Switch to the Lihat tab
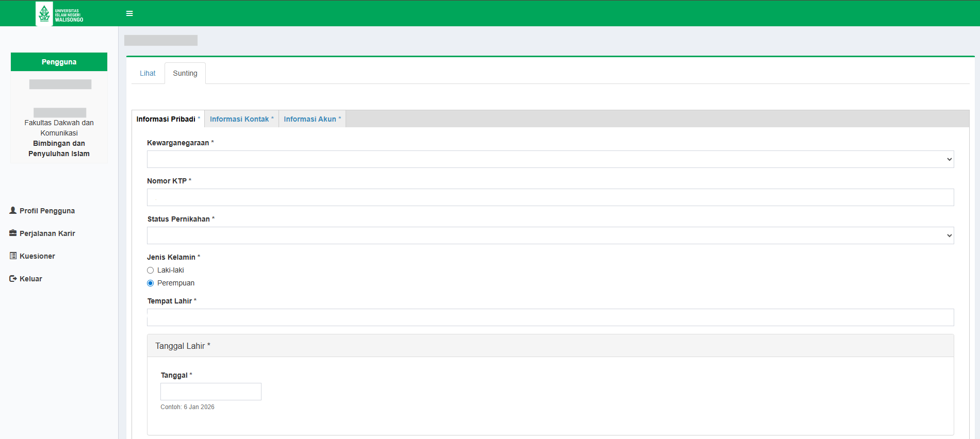Image resolution: width=980 pixels, height=439 pixels. (x=148, y=73)
